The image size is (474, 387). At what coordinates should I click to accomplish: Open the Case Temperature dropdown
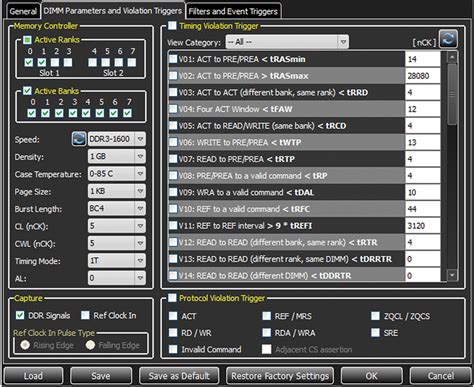coord(117,174)
